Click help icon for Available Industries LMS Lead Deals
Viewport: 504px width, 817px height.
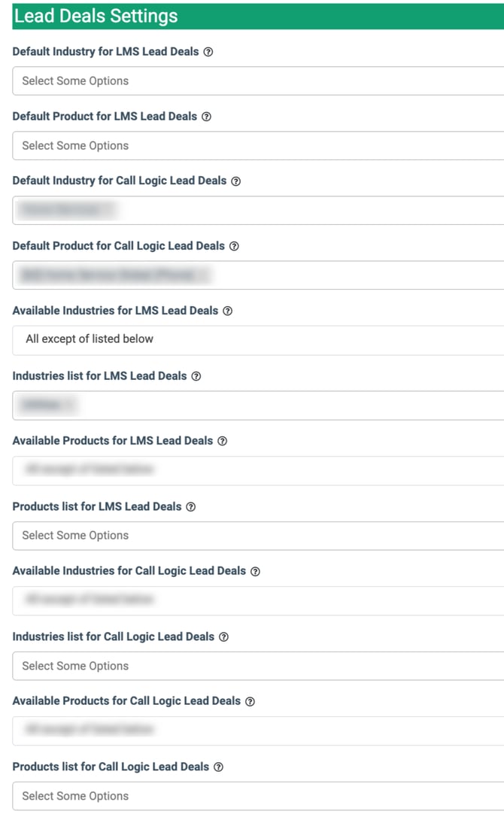click(x=227, y=311)
